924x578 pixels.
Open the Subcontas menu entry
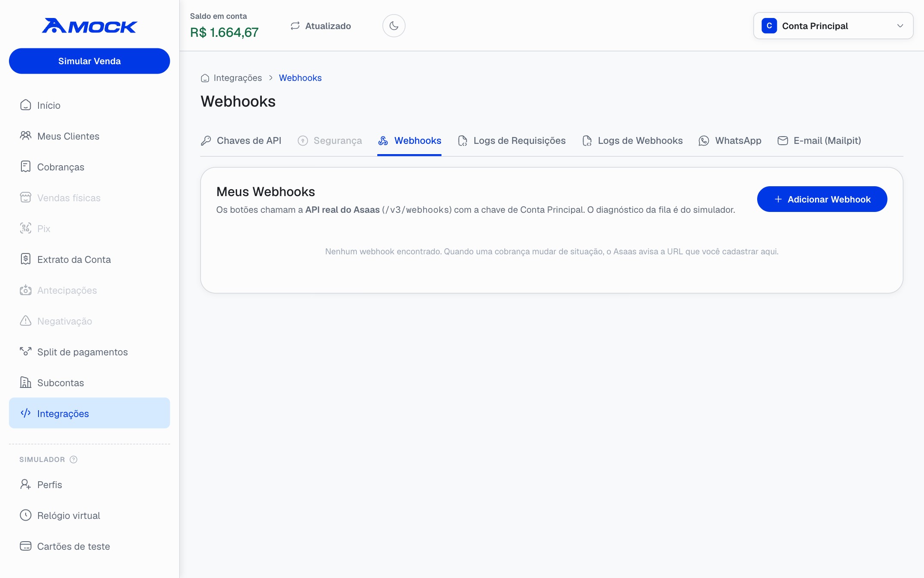coord(89,383)
